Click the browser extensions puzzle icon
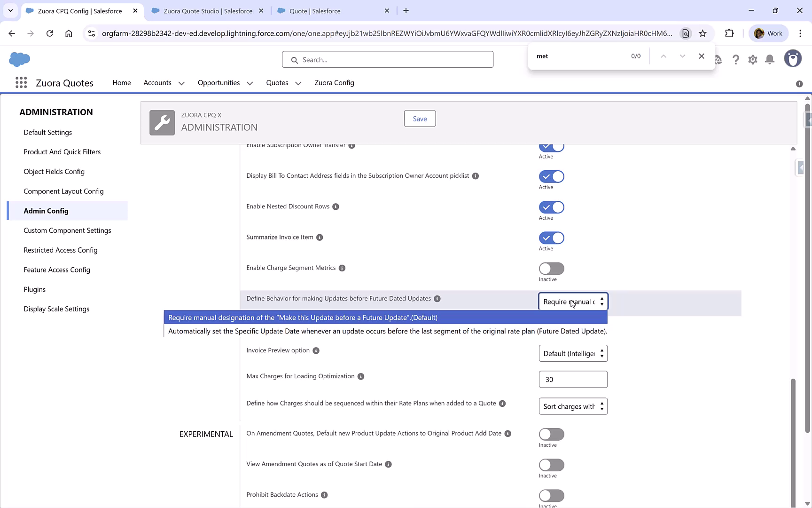This screenshot has width=812, height=508. pyautogui.click(x=729, y=33)
